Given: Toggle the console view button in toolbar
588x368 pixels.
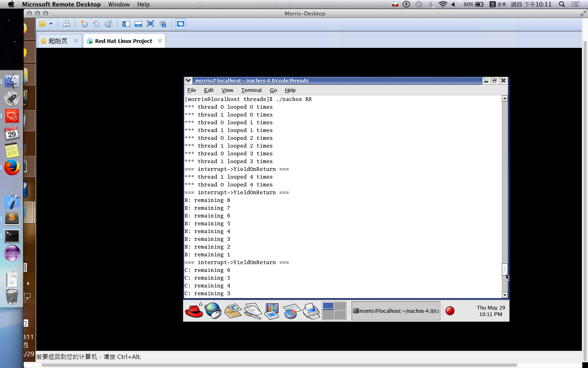Looking at the screenshot, I should (x=180, y=24).
